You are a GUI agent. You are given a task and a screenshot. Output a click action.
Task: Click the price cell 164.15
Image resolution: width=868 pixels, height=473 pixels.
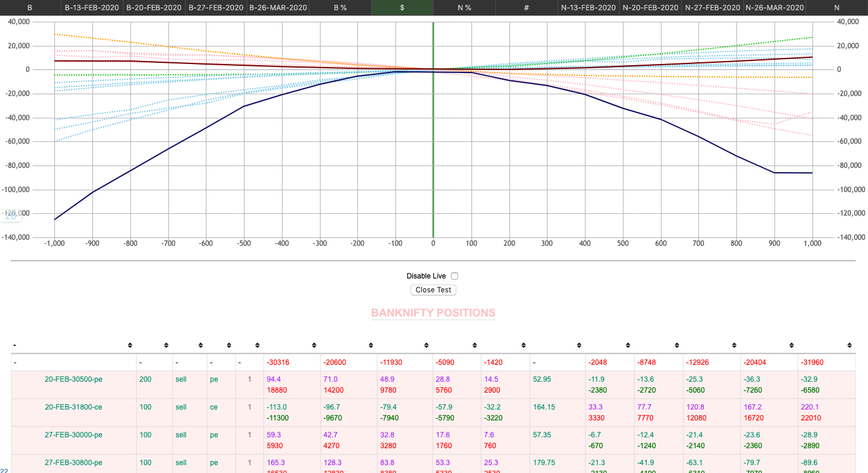(544, 407)
